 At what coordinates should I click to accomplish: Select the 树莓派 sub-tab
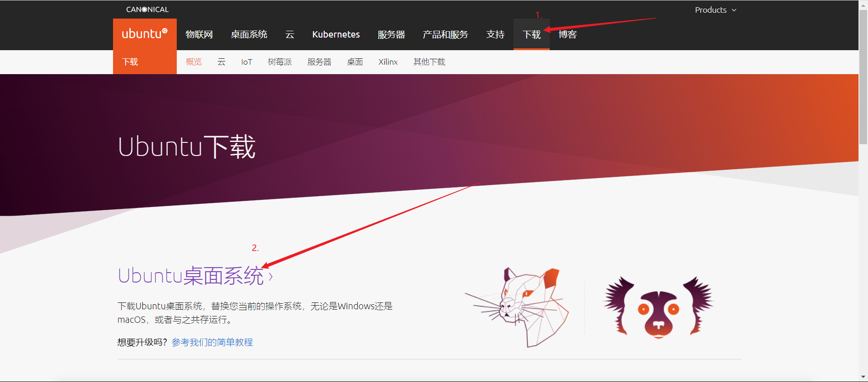click(x=279, y=62)
